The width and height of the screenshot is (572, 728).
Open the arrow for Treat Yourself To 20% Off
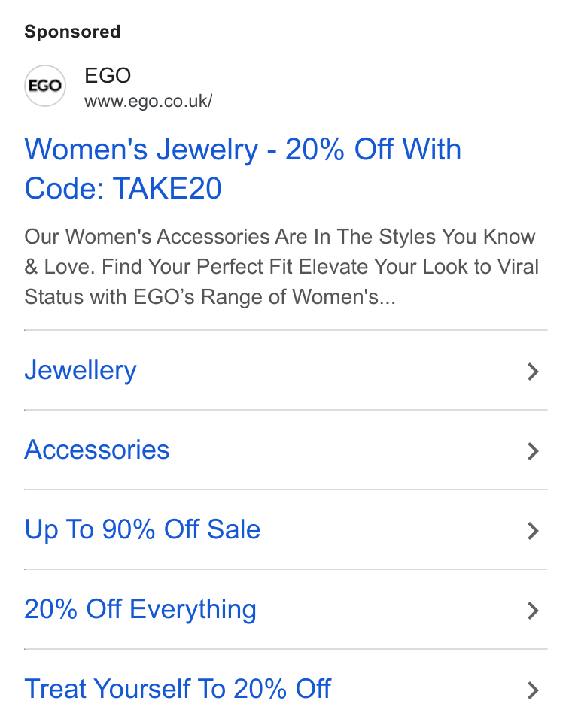534,690
